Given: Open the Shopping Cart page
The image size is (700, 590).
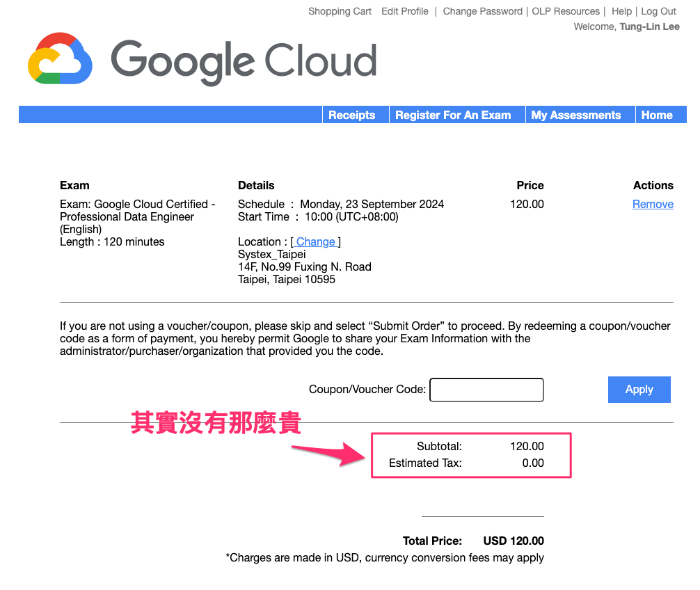Looking at the screenshot, I should tap(340, 11).
